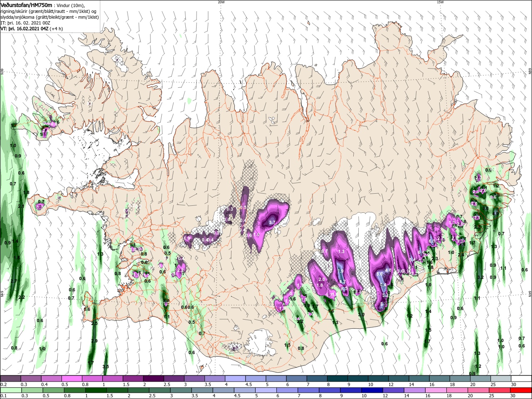The height and width of the screenshot is (399, 532).
Task: Pick the bright red 30 swatch in the lower legend
Action: [x=521, y=390]
